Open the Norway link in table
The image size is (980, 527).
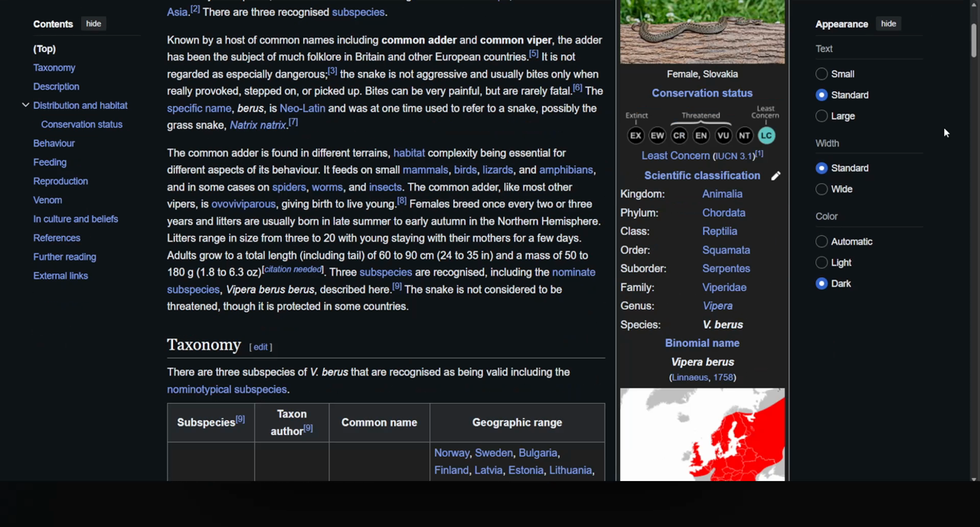coord(452,453)
